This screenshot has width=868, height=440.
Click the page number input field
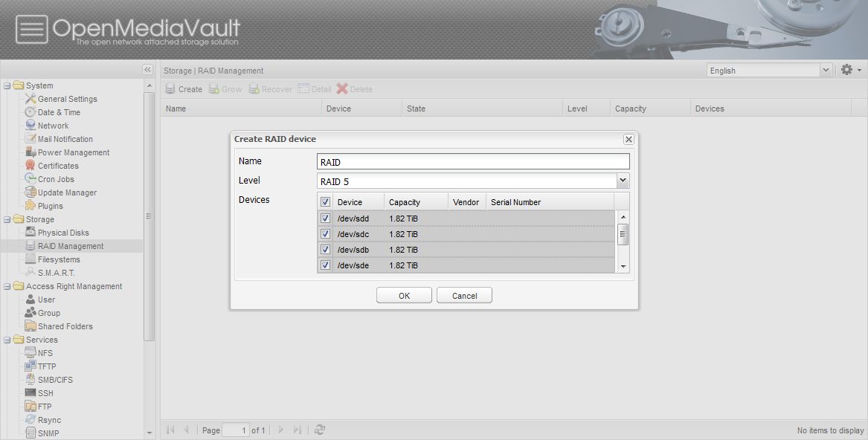[x=236, y=430]
